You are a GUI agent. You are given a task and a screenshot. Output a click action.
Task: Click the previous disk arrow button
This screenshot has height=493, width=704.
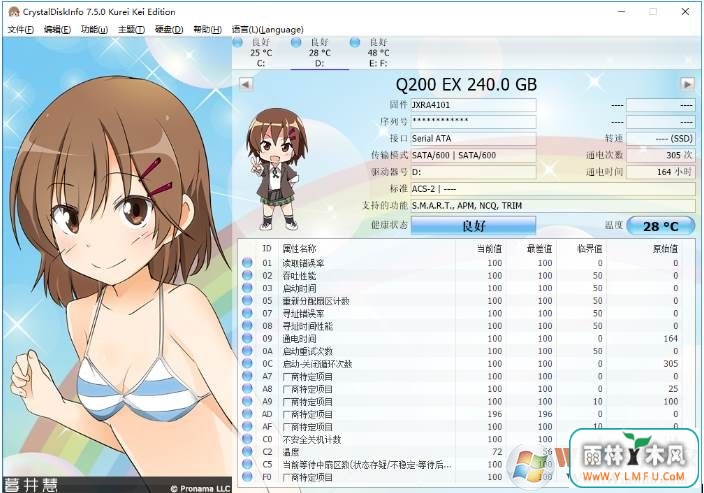(246, 84)
